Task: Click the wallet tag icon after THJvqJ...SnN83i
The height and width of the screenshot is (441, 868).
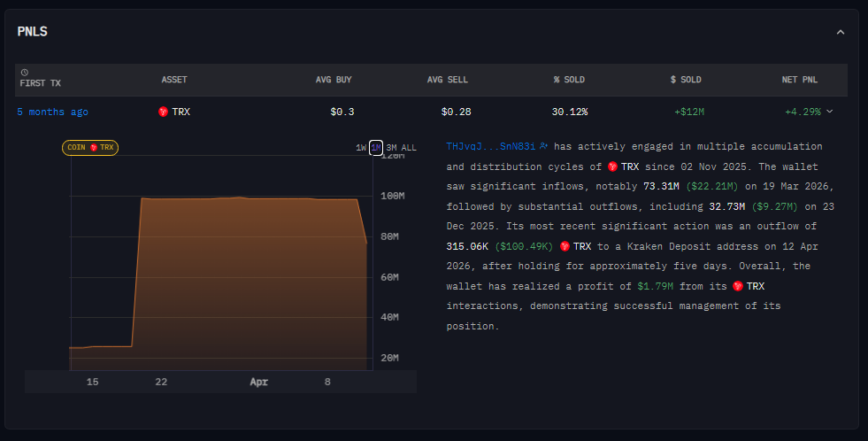Action: click(x=544, y=146)
